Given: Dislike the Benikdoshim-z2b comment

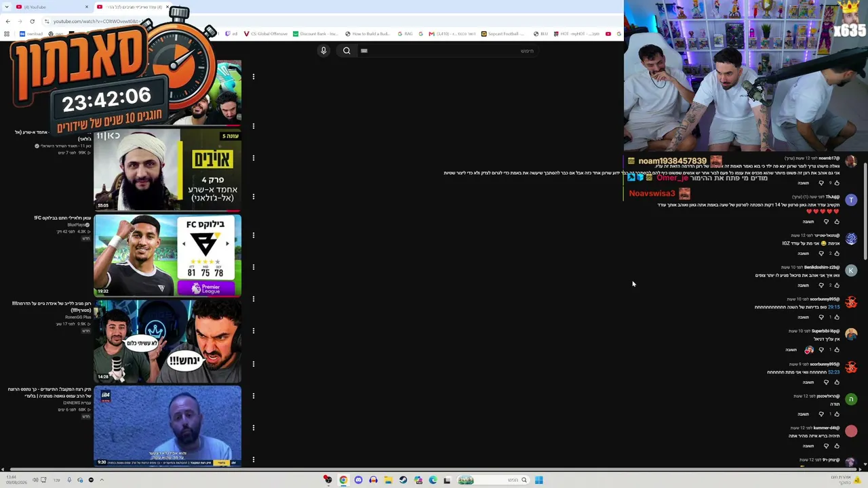Looking at the screenshot, I should [821, 285].
